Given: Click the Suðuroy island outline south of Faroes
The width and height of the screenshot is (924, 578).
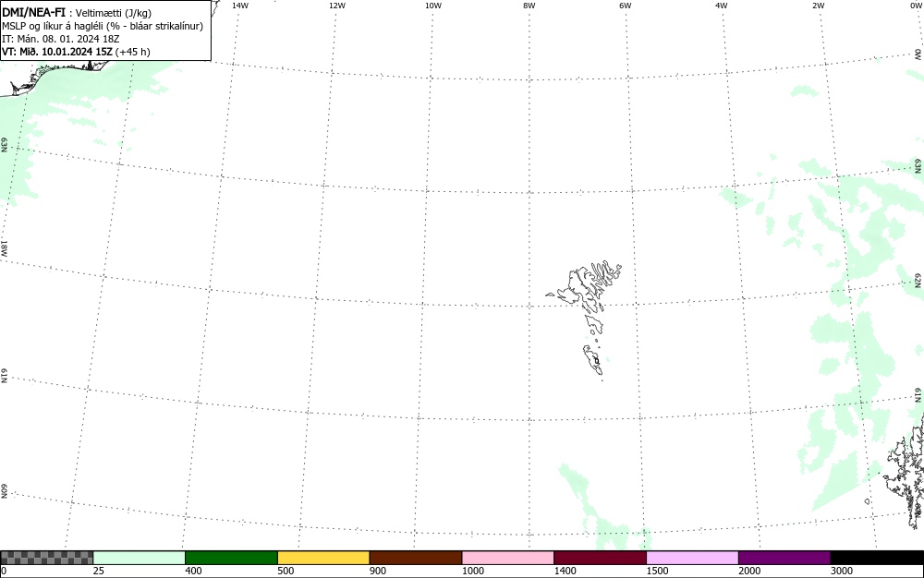Looking at the screenshot, I should tap(593, 359).
